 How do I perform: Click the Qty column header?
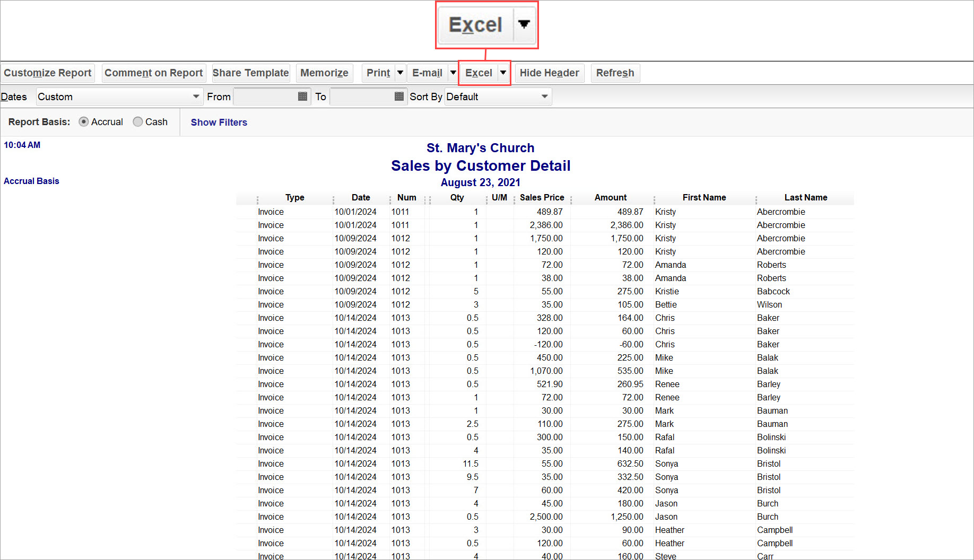tap(457, 197)
